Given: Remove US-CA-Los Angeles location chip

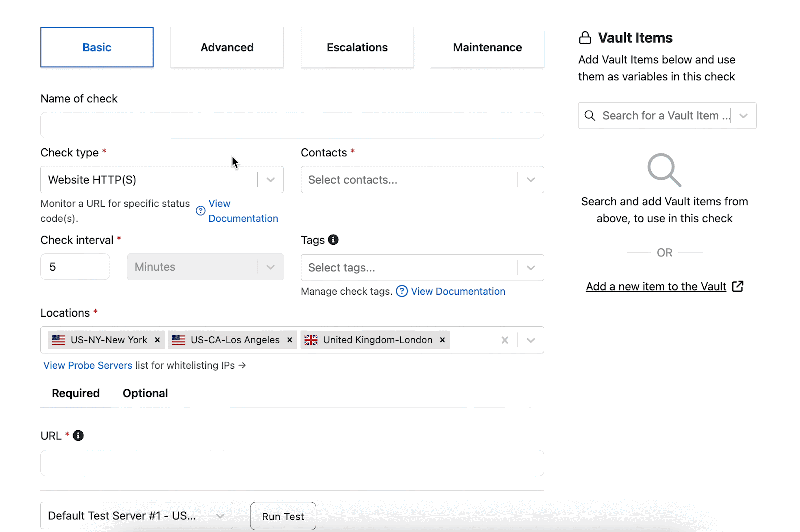Looking at the screenshot, I should [289, 340].
